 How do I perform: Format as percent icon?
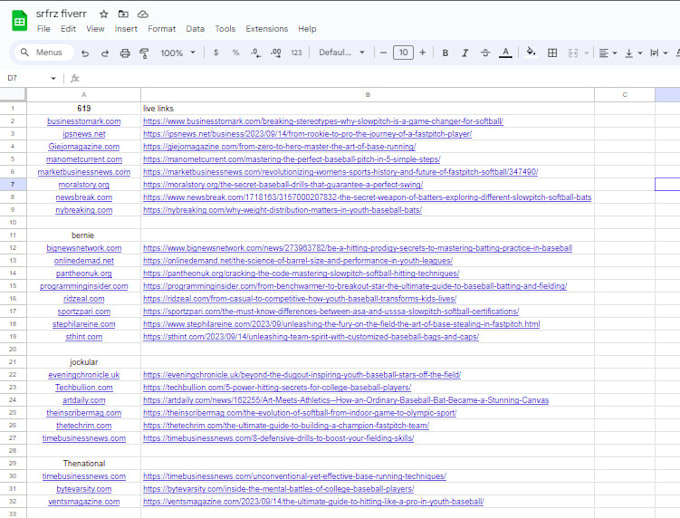click(x=235, y=52)
